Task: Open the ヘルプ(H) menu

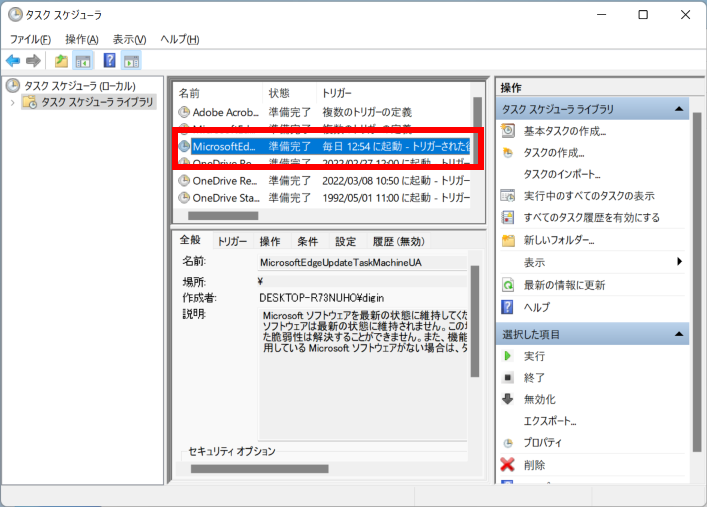Action: point(180,39)
